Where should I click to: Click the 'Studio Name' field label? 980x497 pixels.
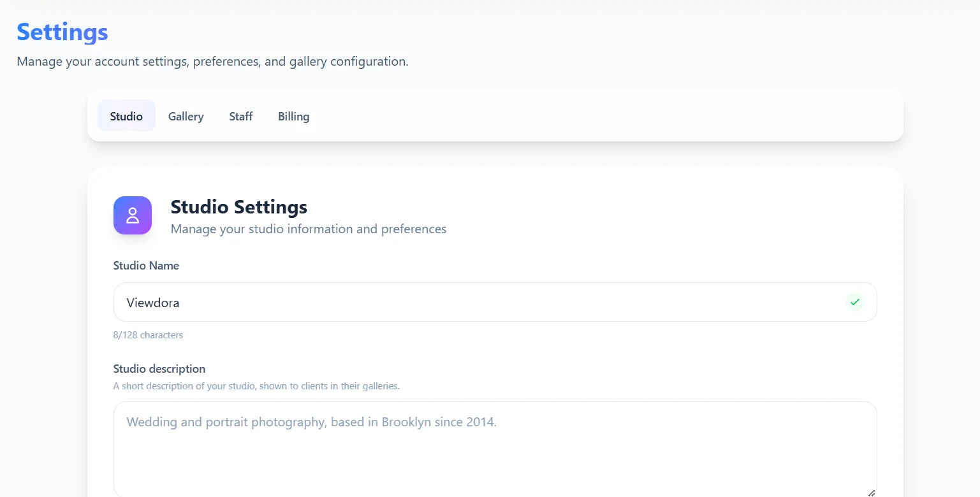tap(146, 266)
